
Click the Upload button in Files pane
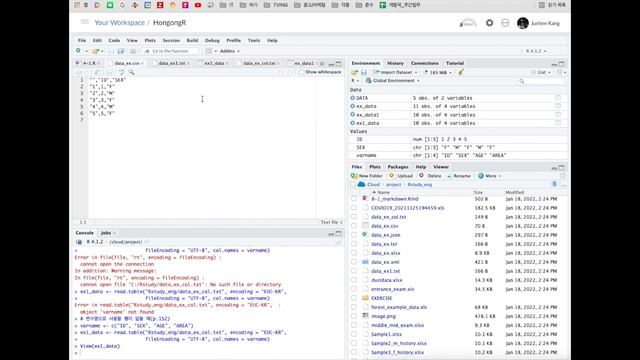tap(401, 176)
